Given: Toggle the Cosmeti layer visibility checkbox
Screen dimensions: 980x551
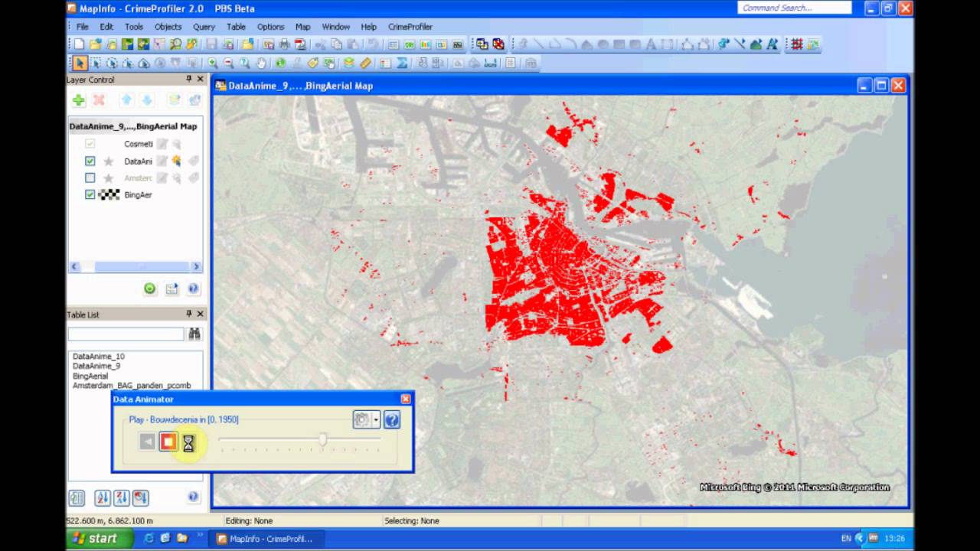Looking at the screenshot, I should pos(90,144).
